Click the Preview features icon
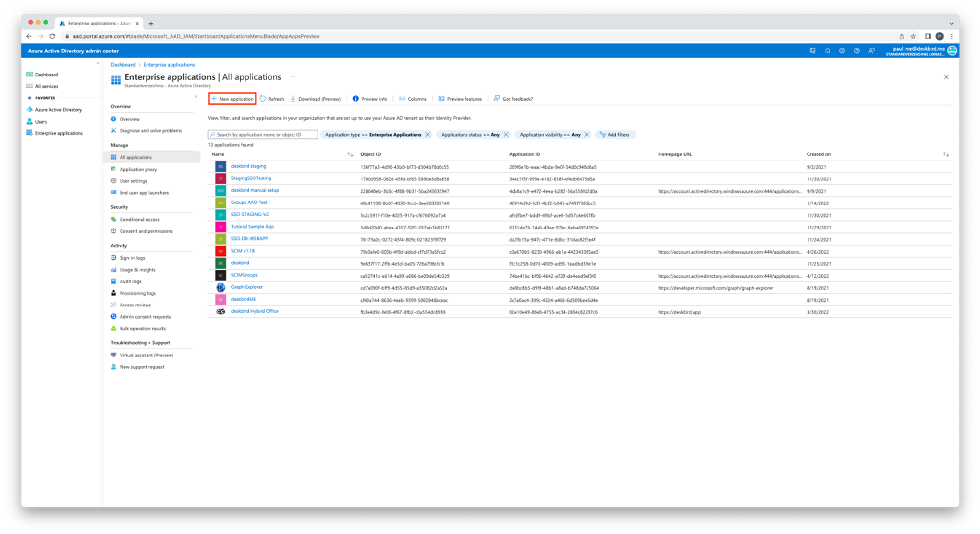 pyautogui.click(x=441, y=99)
